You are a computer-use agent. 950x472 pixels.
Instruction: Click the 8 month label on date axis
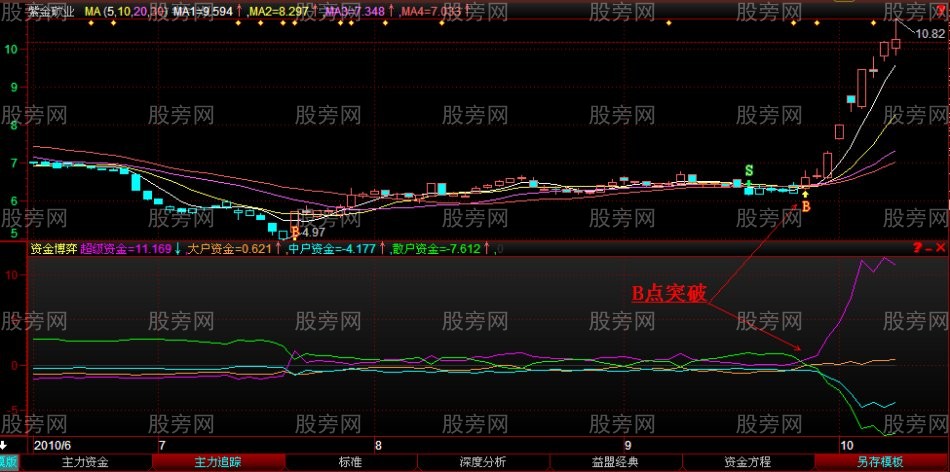point(379,445)
